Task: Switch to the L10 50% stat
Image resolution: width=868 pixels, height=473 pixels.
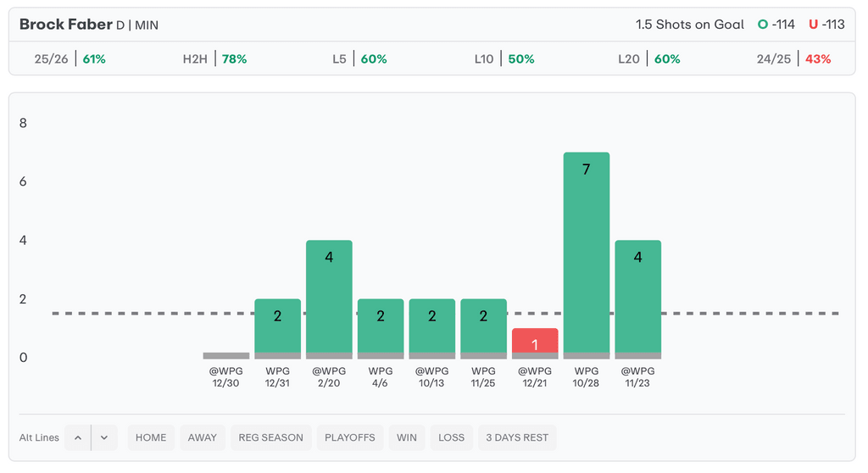Action: (x=504, y=59)
